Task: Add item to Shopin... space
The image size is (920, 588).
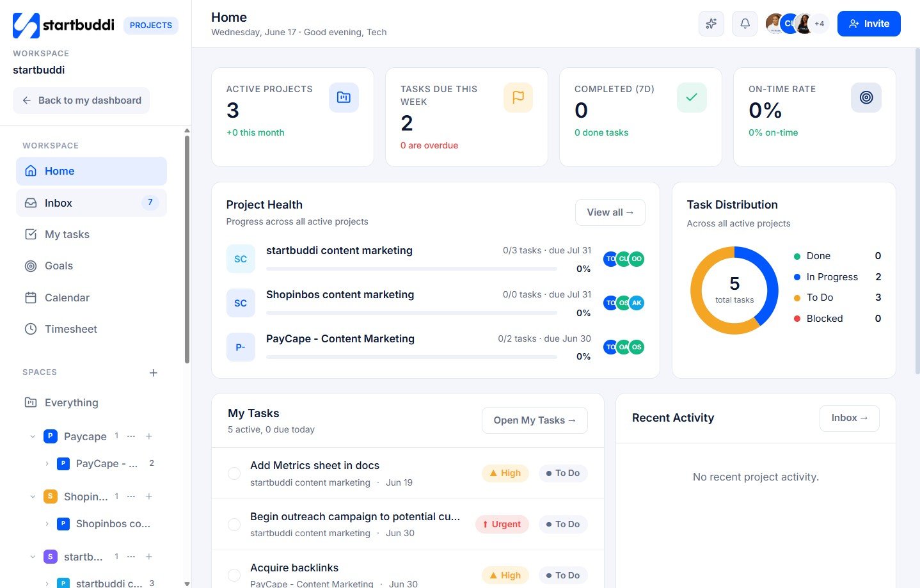Action: pos(149,496)
